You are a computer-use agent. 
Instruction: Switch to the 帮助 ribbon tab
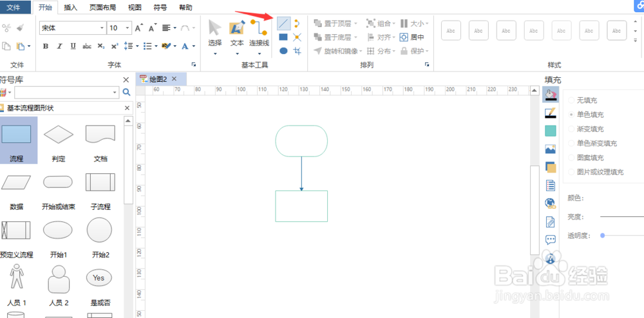tap(185, 7)
